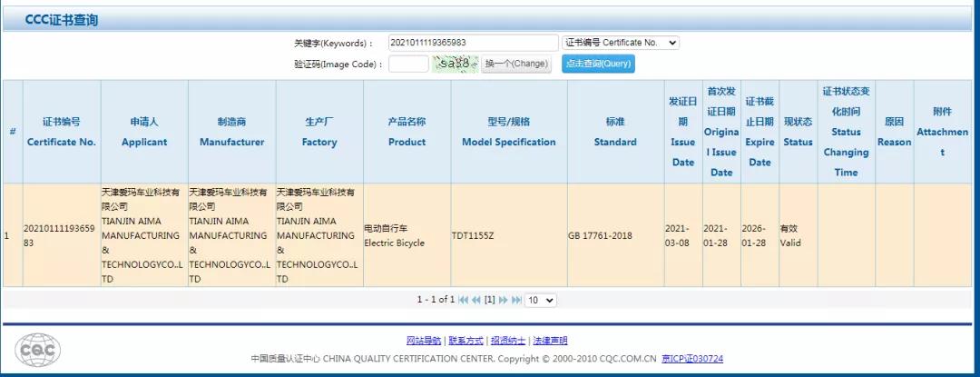Viewport: 980px width, 377px height.
Task: Open the rows-per-page dropdown showing 10
Action: (541, 300)
